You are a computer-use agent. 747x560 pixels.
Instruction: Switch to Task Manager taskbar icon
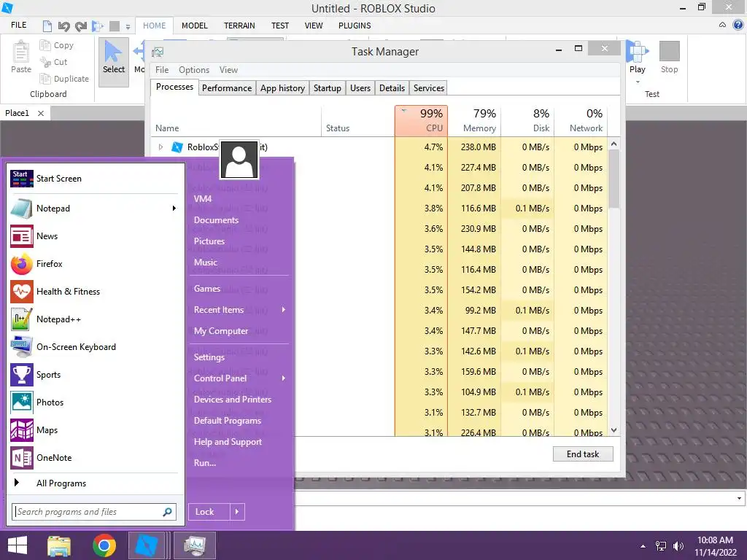click(194, 545)
